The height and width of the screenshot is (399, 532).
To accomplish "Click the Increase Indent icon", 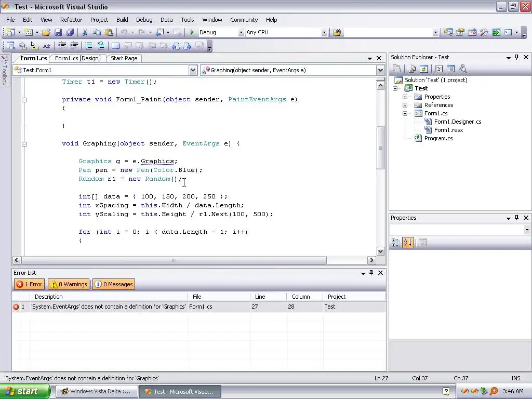I will click(74, 46).
